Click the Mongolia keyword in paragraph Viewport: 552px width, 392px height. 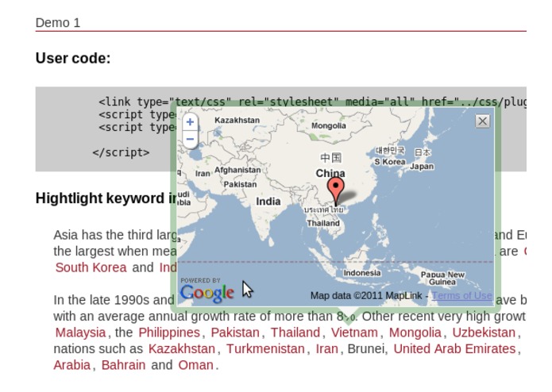(x=415, y=332)
